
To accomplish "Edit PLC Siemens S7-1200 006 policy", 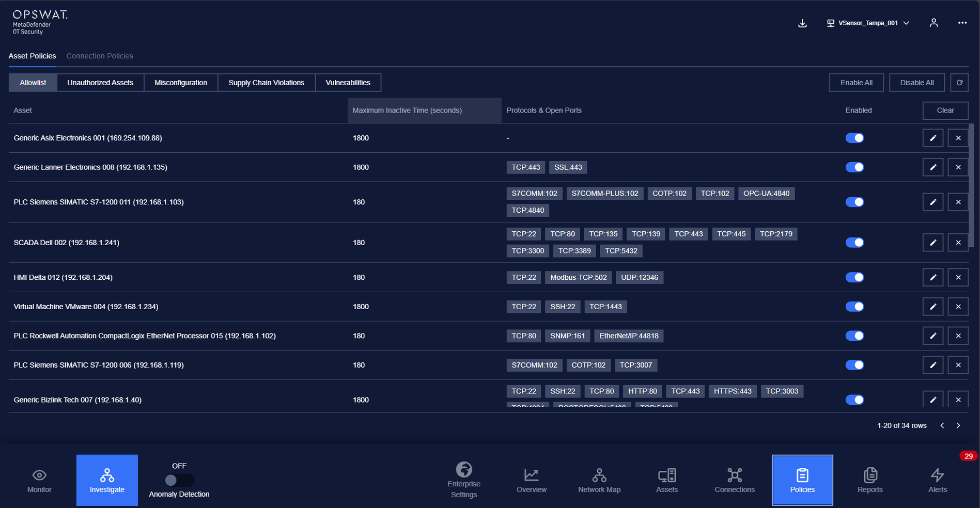I will 933,365.
